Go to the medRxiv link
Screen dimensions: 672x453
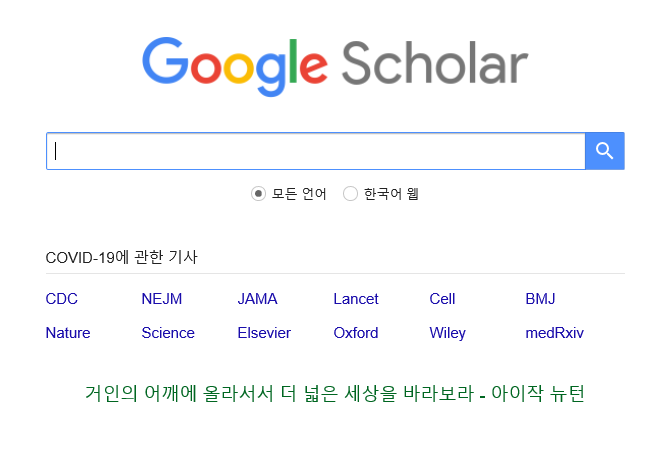(555, 333)
